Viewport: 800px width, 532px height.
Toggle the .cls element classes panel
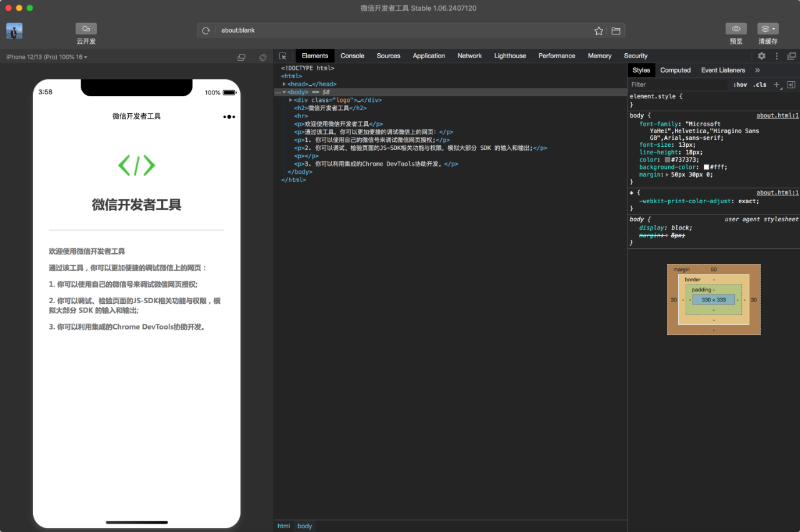(x=759, y=85)
